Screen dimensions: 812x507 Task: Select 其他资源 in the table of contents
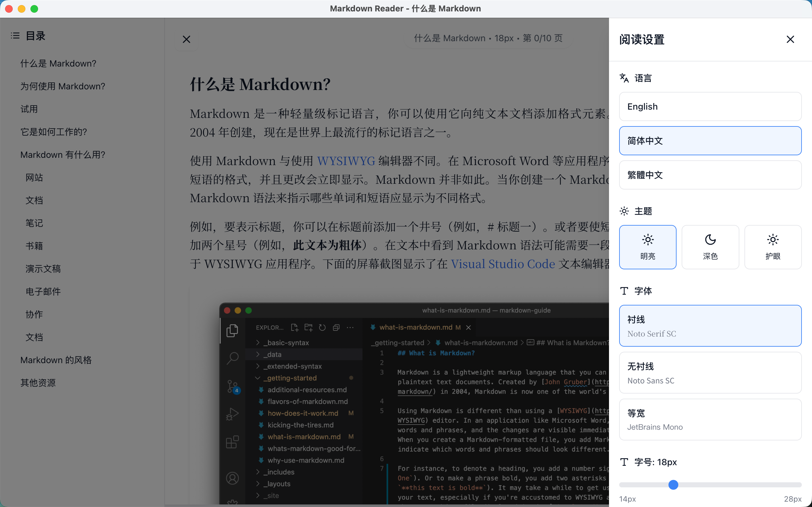click(x=38, y=382)
